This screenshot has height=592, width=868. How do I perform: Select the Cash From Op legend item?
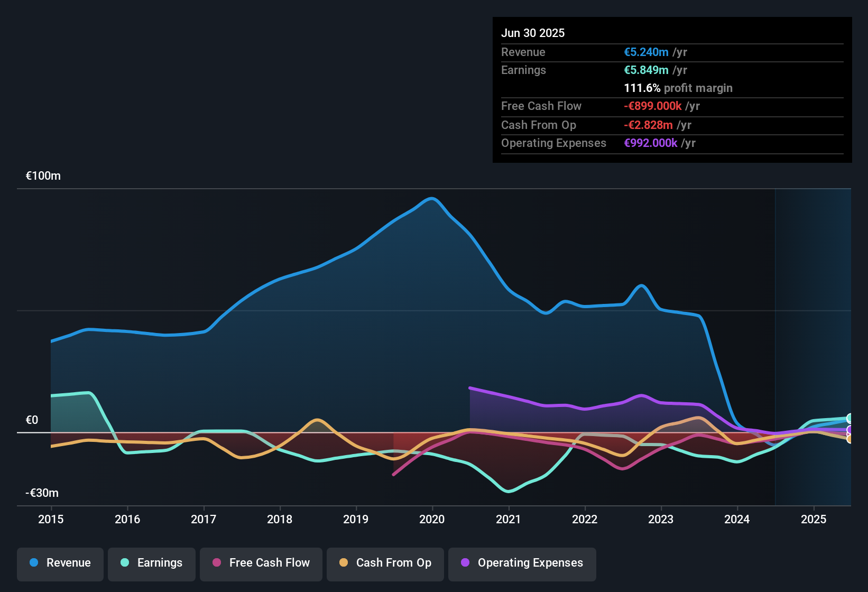[x=385, y=563]
